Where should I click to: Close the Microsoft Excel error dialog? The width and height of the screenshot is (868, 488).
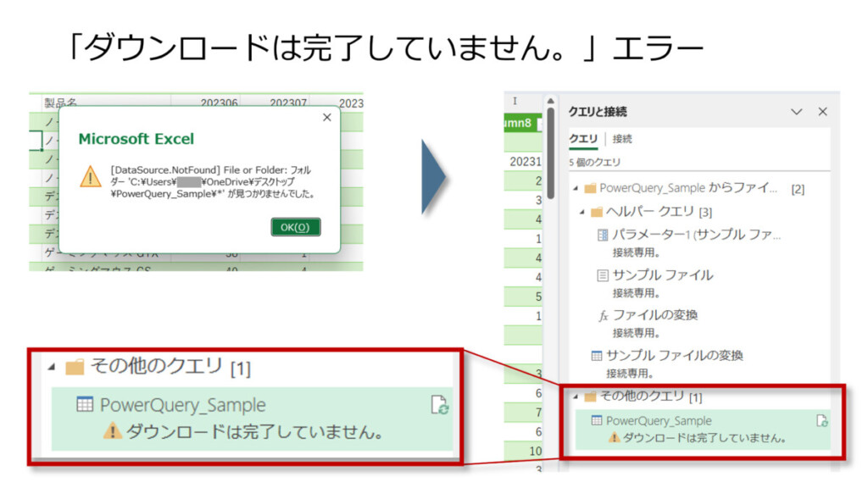point(327,118)
